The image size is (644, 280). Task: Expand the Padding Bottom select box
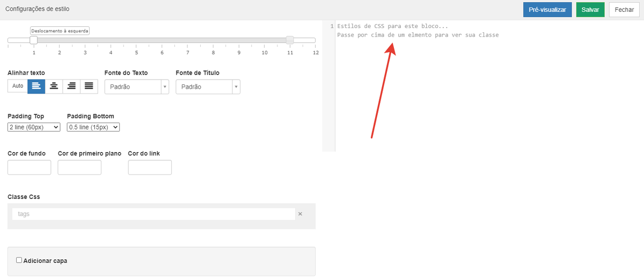pos(93,127)
